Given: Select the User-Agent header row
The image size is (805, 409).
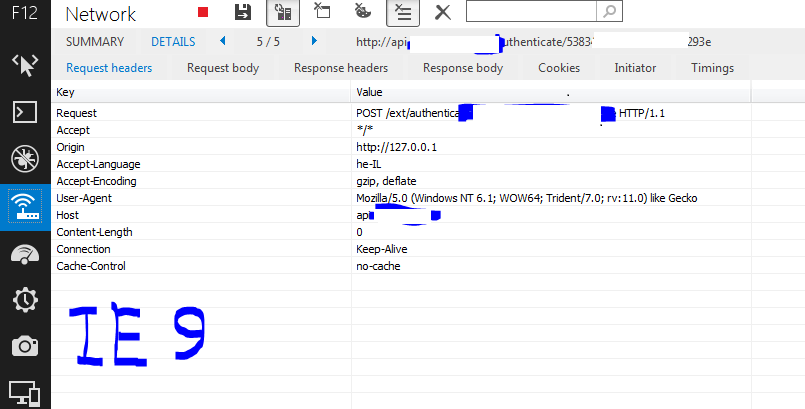Looking at the screenshot, I should [x=401, y=198].
